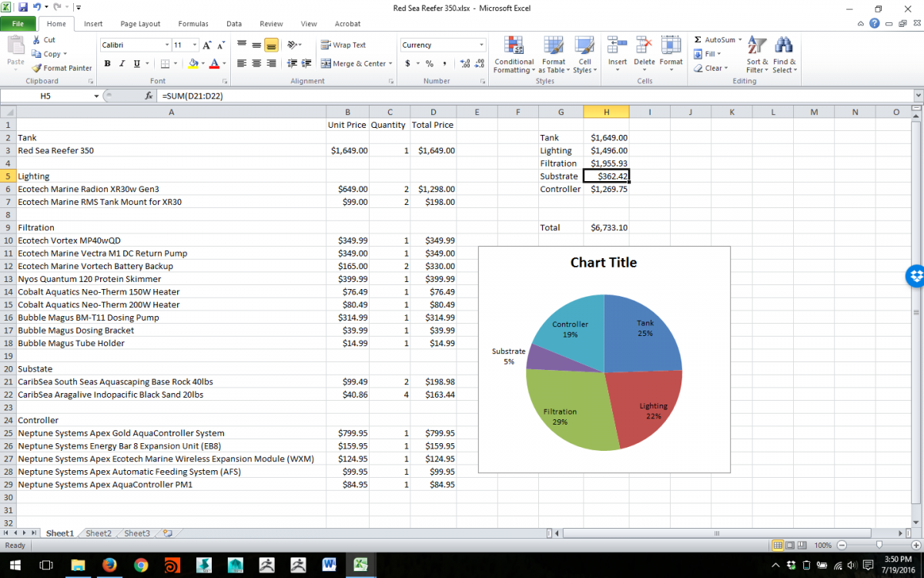Click the Delete Cells icon

[644, 45]
